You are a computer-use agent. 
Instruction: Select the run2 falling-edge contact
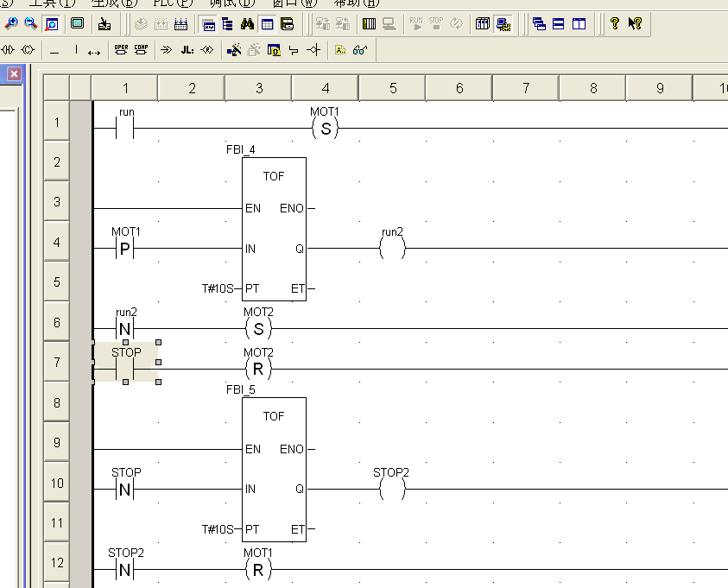[125, 328]
